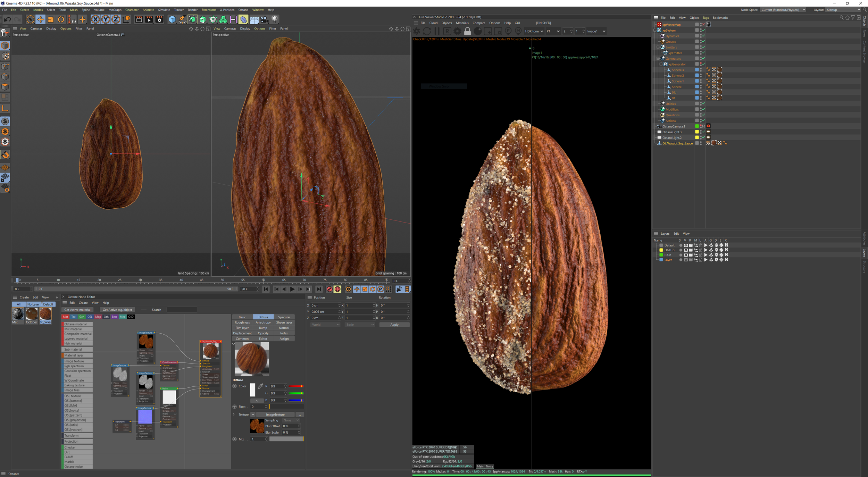Click Get Active material button
868x477 pixels.
pos(77,310)
